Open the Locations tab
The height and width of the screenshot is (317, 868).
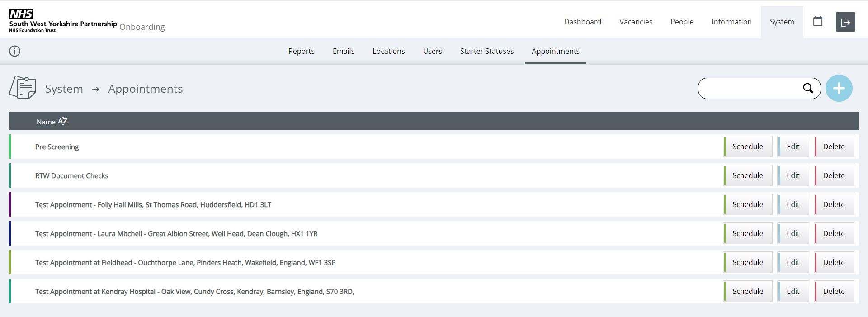tap(388, 51)
